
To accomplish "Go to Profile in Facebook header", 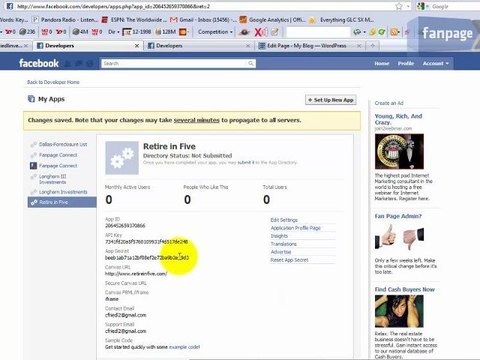I will (x=406, y=63).
